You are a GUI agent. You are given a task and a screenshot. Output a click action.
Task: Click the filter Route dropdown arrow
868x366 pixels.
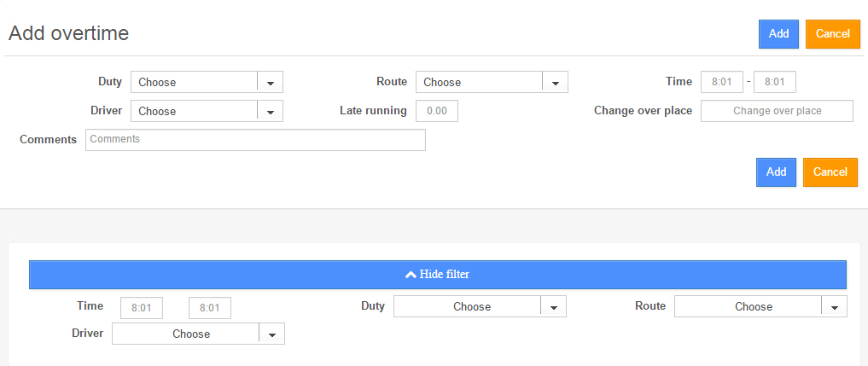tap(834, 307)
